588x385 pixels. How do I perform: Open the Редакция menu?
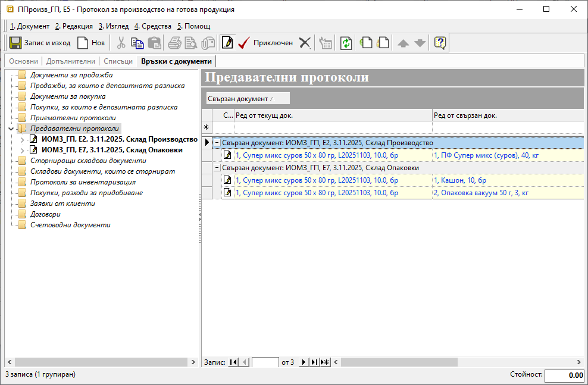click(74, 26)
